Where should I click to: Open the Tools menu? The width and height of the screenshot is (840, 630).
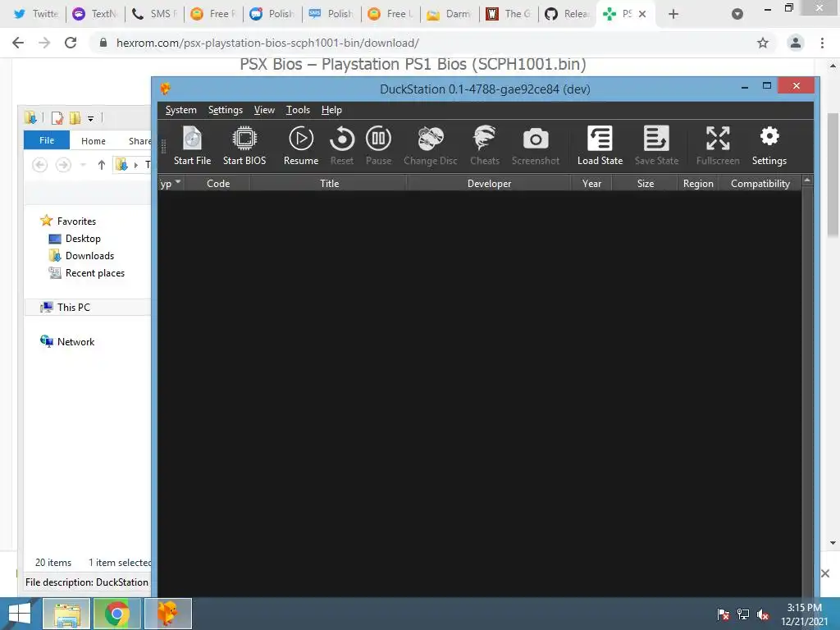pyautogui.click(x=298, y=110)
